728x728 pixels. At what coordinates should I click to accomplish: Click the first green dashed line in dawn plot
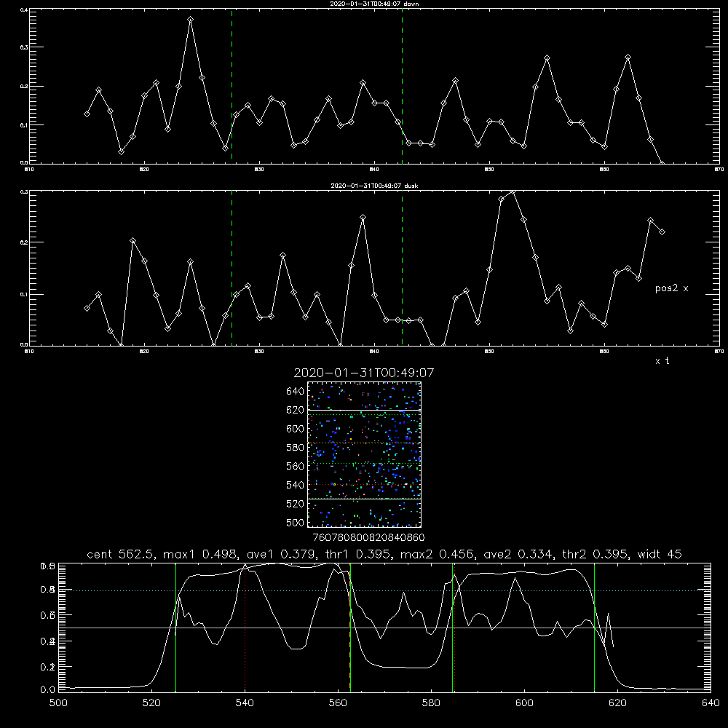(x=232, y=86)
